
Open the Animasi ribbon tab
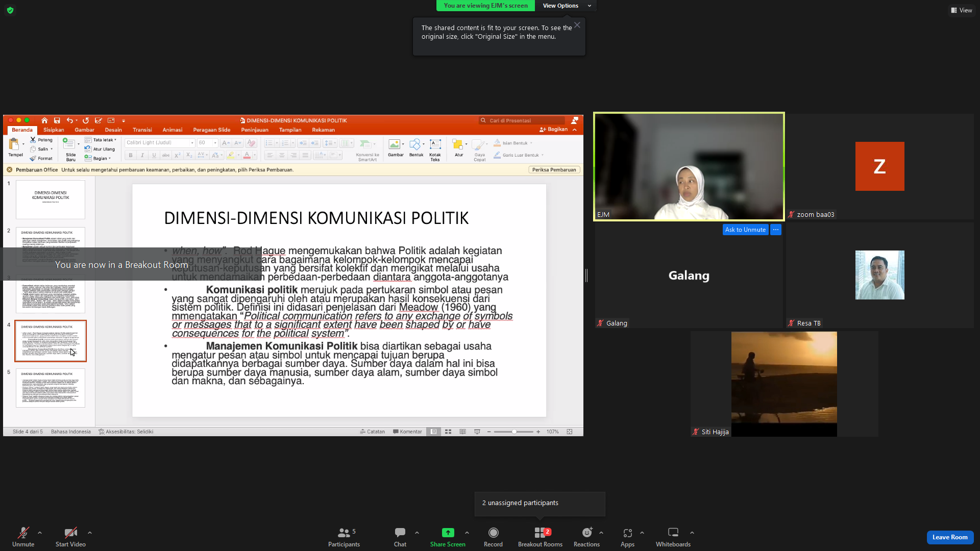173,130
